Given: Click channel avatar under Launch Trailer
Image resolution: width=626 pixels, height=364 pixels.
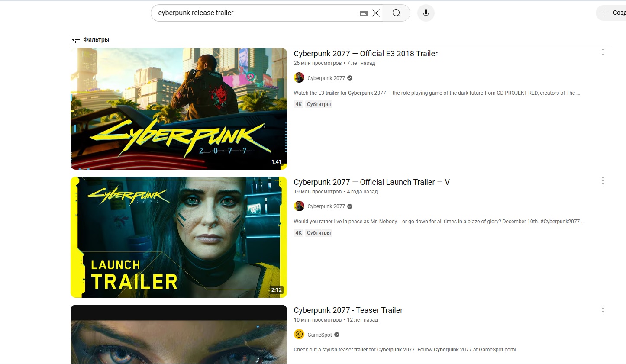Looking at the screenshot, I should coord(299,206).
